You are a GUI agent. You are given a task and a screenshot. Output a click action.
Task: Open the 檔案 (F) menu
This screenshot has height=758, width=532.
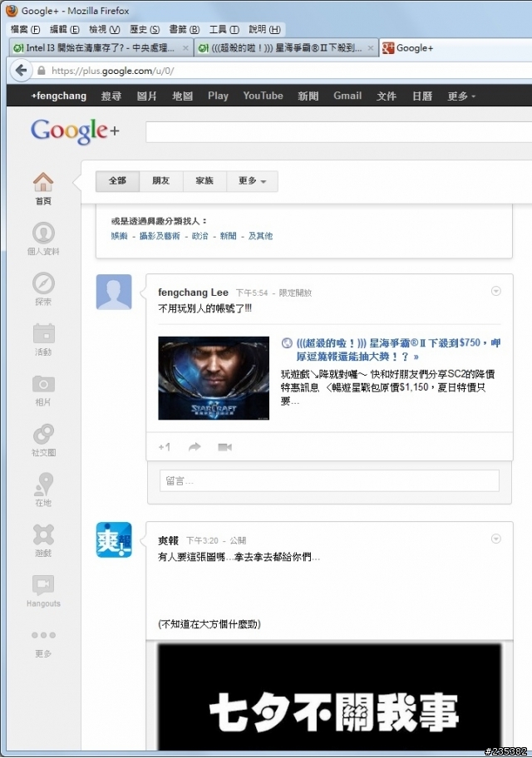(25, 29)
